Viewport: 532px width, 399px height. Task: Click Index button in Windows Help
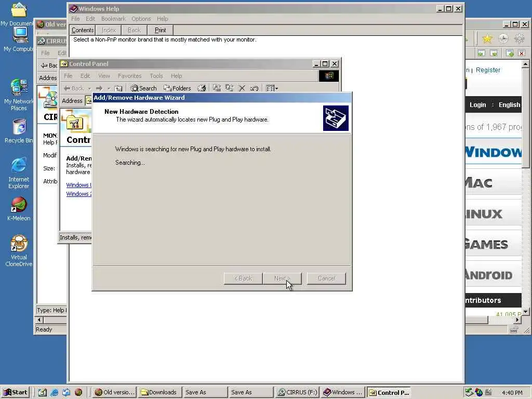point(109,30)
